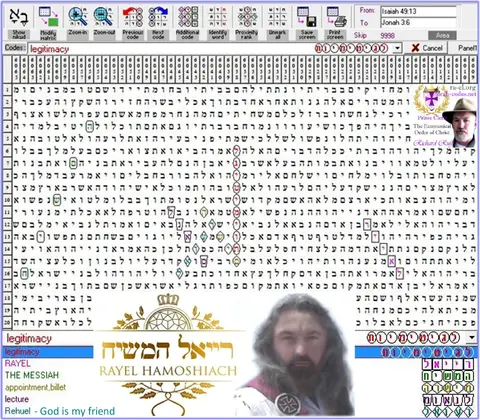This screenshot has height=420, width=480.
Task: Click the Area button
Action: [442, 35]
